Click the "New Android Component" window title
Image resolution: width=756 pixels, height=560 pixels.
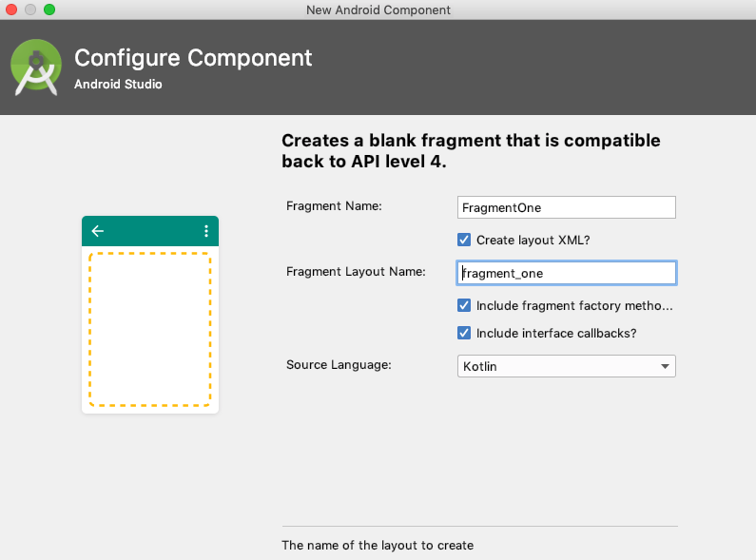coord(378,10)
